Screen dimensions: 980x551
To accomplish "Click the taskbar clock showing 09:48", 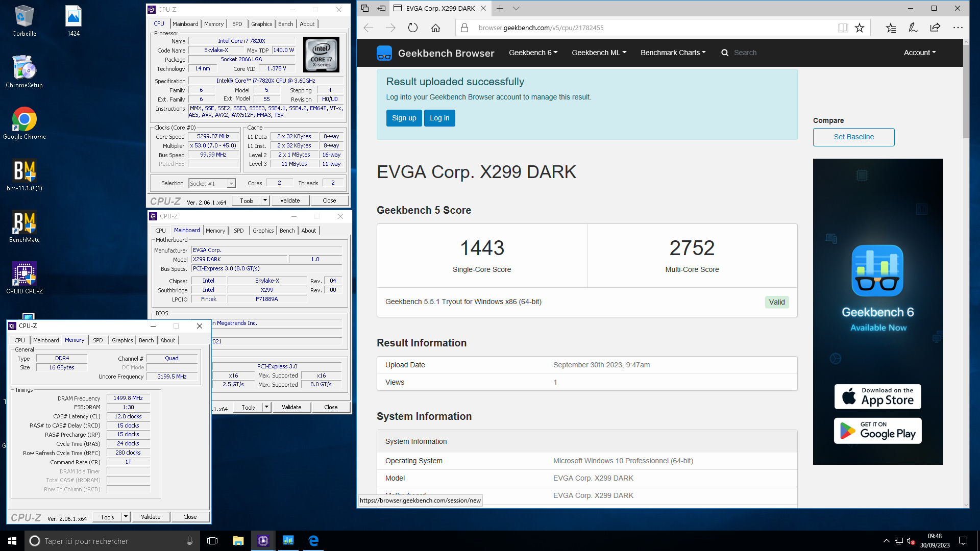I will pyautogui.click(x=935, y=541).
